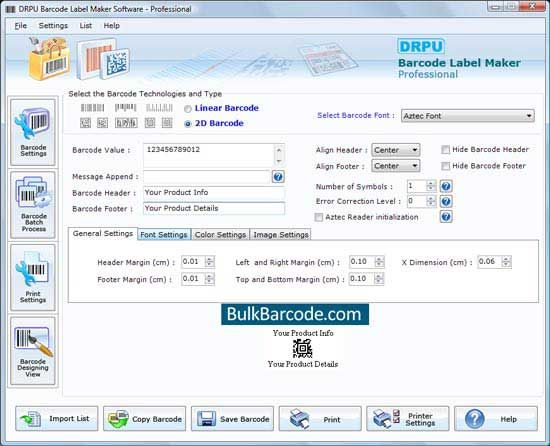The height and width of the screenshot is (446, 550).
Task: Click the Number of Symbols help icon
Action: 446,186
